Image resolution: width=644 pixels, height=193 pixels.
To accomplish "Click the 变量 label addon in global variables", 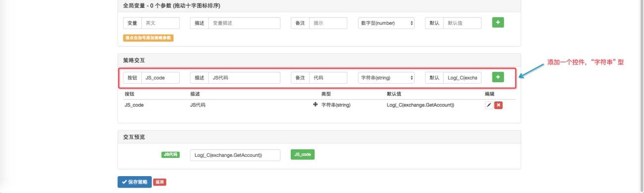I will (132, 23).
